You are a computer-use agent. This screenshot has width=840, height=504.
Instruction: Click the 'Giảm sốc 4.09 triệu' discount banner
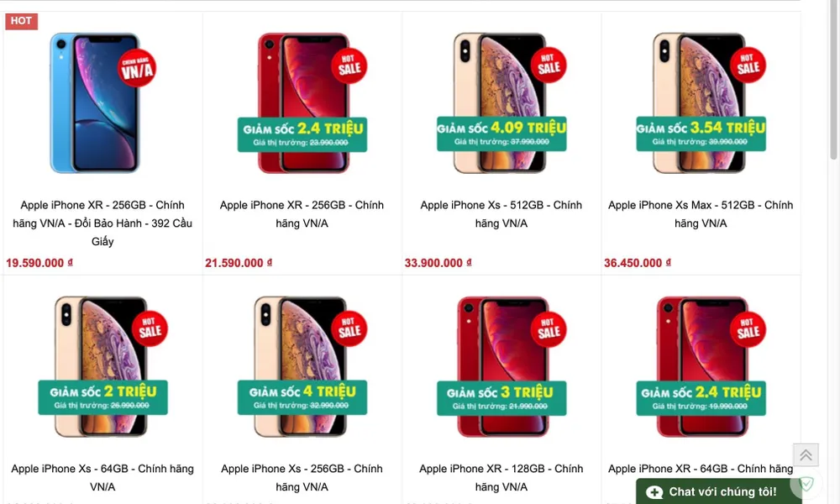click(x=501, y=134)
